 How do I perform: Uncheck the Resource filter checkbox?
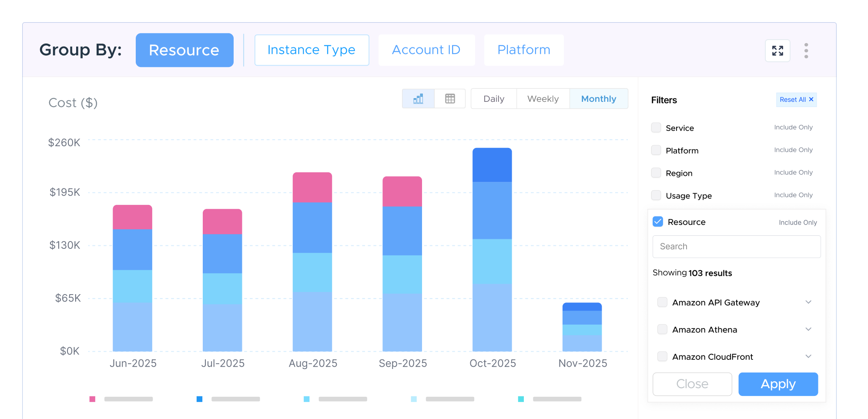658,222
